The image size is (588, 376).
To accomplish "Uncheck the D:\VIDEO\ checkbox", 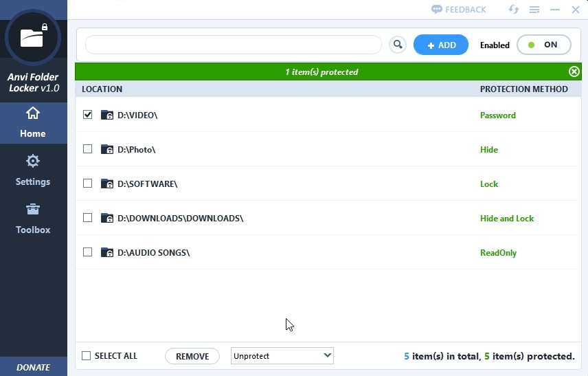I will (87, 115).
